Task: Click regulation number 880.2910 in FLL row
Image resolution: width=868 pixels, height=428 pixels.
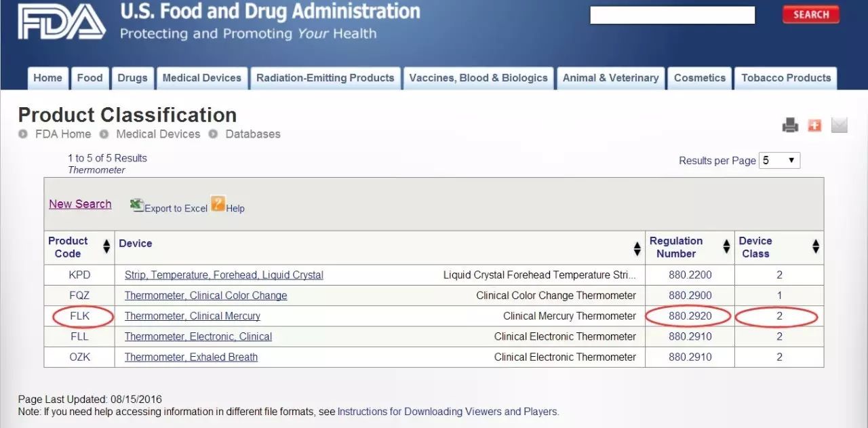Action: (x=690, y=336)
